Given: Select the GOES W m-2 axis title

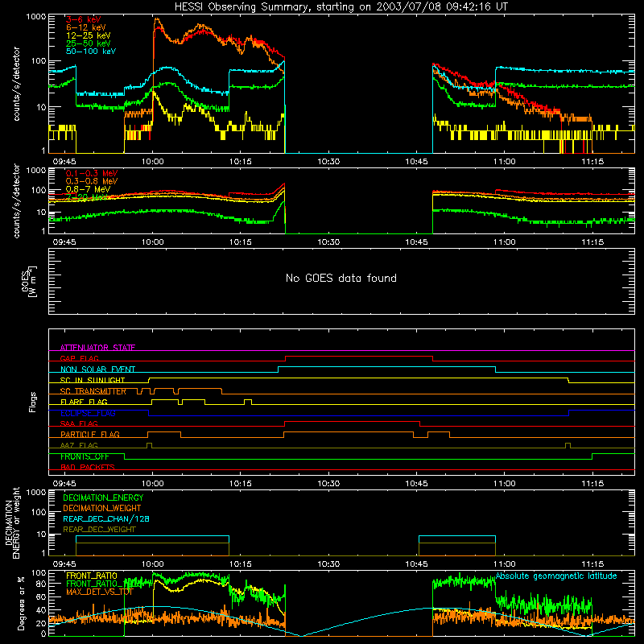Looking at the screenshot, I should pos(29,281).
